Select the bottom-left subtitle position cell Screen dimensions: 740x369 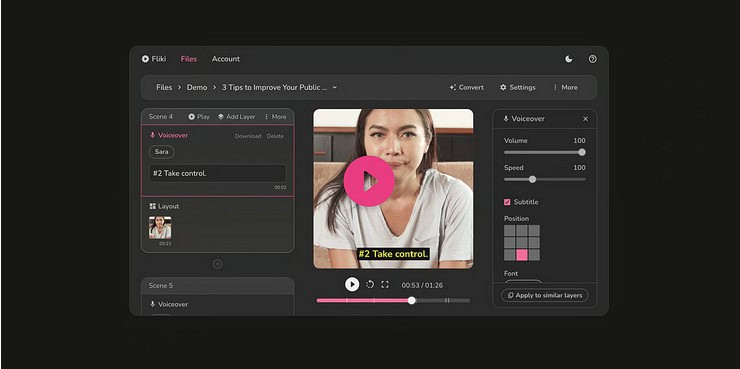tap(510, 255)
